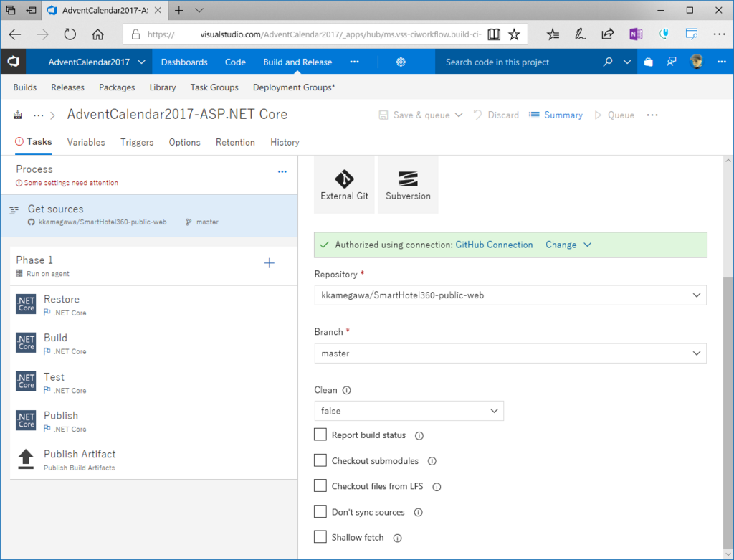Open the Library page
This screenshot has width=734, height=560.
163,87
